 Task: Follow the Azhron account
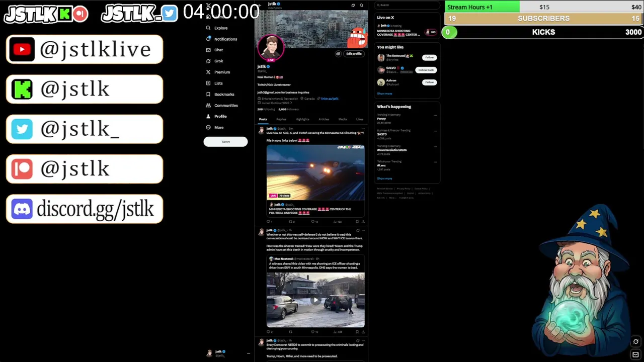tap(429, 82)
